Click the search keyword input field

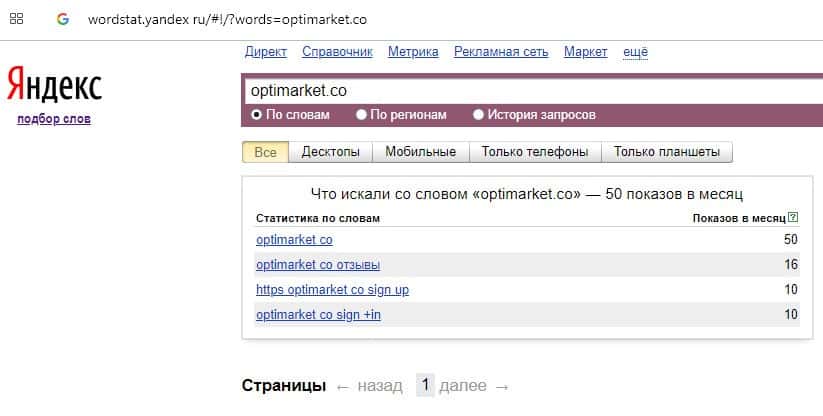coord(530,90)
